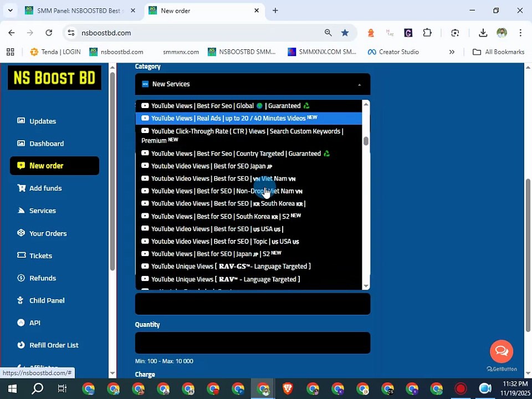This screenshot has width=532, height=399.
Task: Open the Chrome profile avatar
Action: click(x=502, y=33)
